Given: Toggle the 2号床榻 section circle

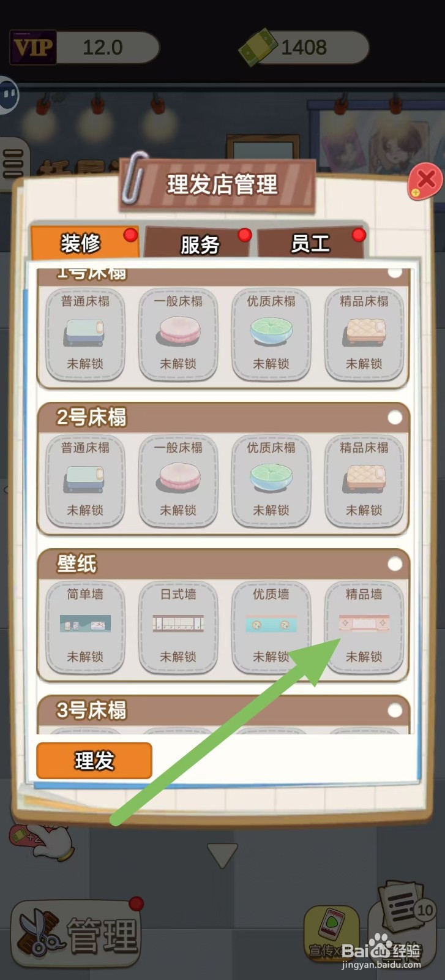Looking at the screenshot, I should (x=395, y=417).
